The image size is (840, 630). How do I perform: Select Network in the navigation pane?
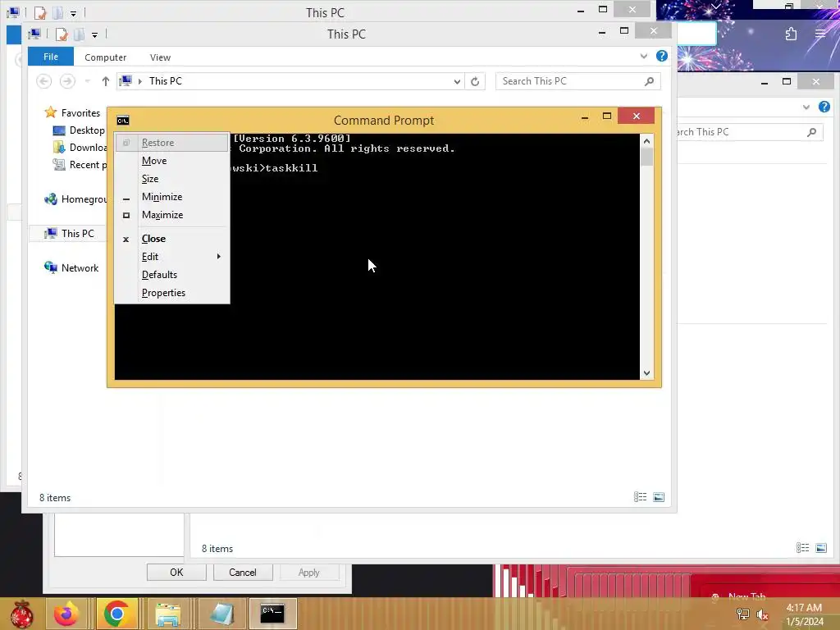[72, 268]
